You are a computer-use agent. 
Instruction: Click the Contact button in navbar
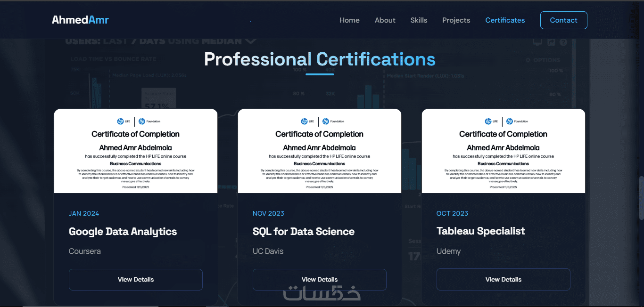[x=563, y=20]
